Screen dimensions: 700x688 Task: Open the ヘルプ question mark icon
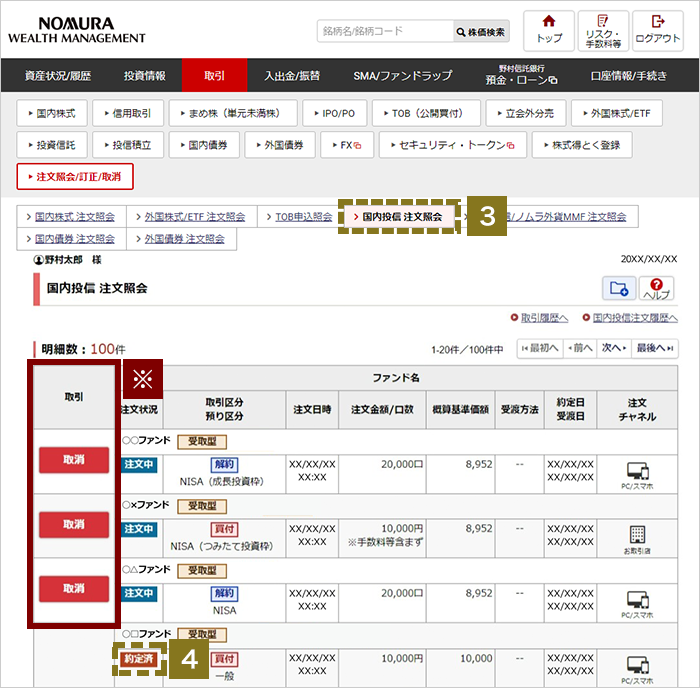click(656, 288)
